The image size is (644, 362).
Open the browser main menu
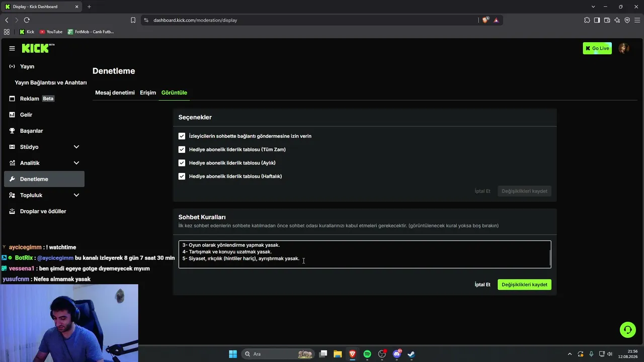pyautogui.click(x=637, y=20)
